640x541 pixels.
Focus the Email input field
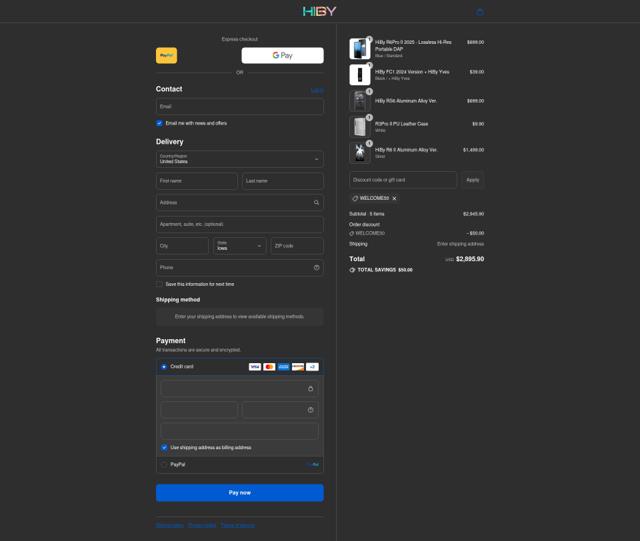[x=240, y=107]
